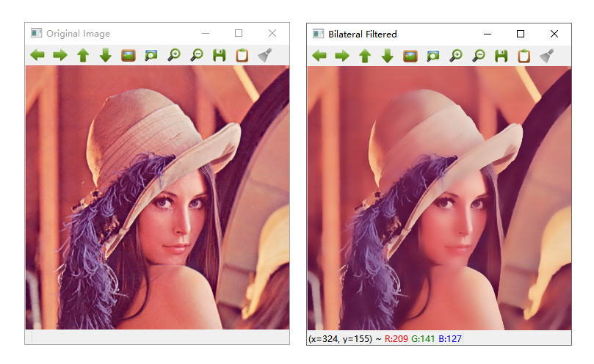Screen dimensions: 594x364
Task: Zoom out on the Bilateral Filtered image
Action: (479, 56)
